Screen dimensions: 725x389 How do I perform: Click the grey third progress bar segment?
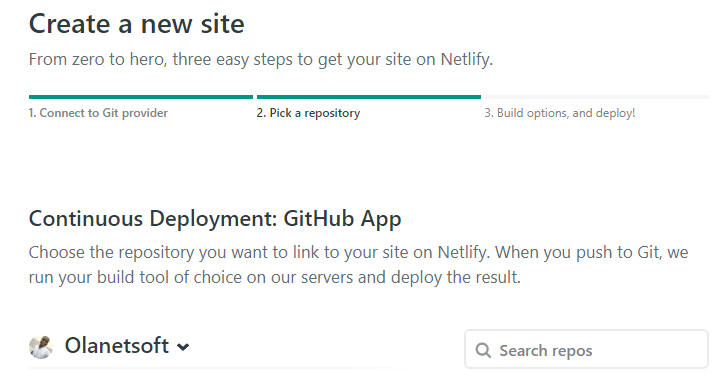[596, 97]
